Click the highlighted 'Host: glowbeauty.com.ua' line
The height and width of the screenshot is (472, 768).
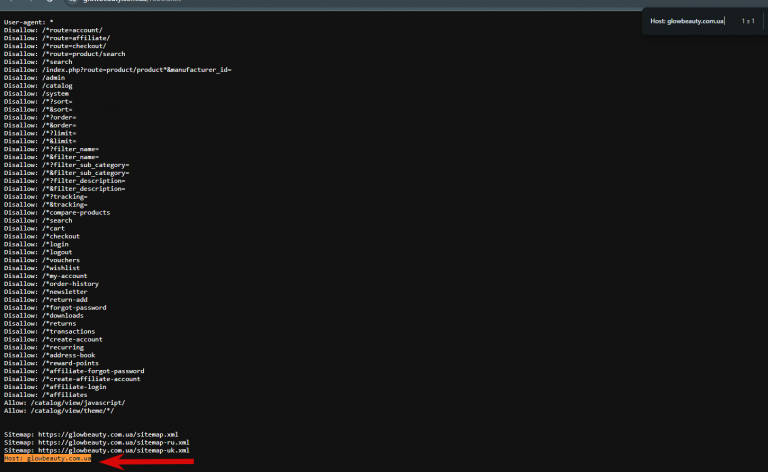tap(48, 458)
